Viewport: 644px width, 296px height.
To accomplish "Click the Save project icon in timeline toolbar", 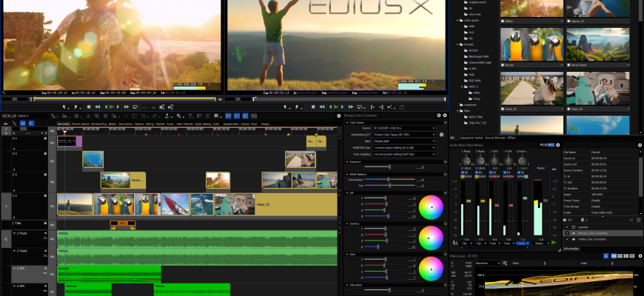I will pyautogui.click(x=77, y=116).
